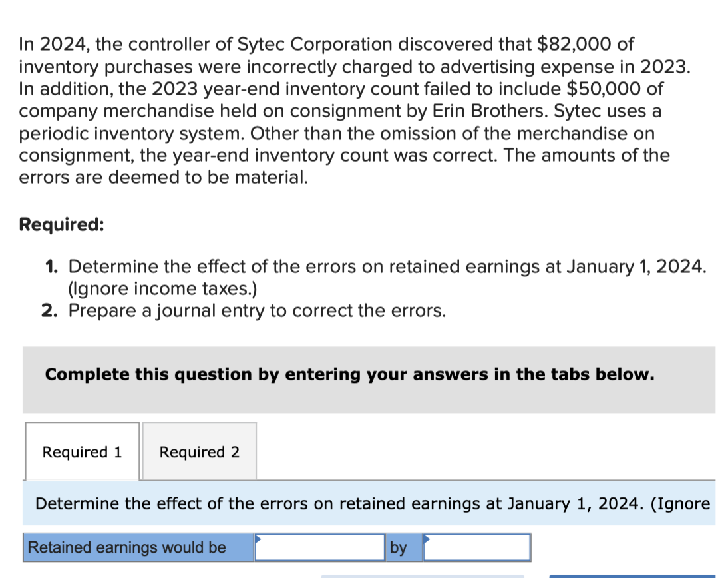The width and height of the screenshot is (728, 578).
Task: Switch to the Required 2 tab
Action: click(198, 452)
